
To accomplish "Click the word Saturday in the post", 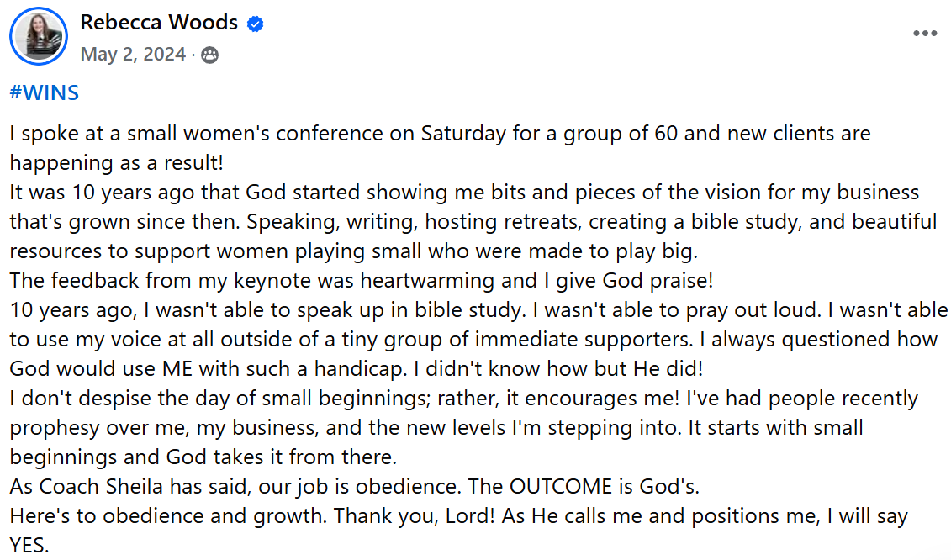I will [463, 134].
